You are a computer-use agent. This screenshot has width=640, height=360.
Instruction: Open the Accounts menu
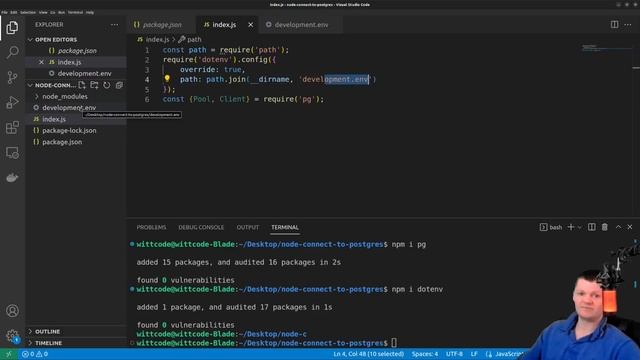(x=12, y=311)
